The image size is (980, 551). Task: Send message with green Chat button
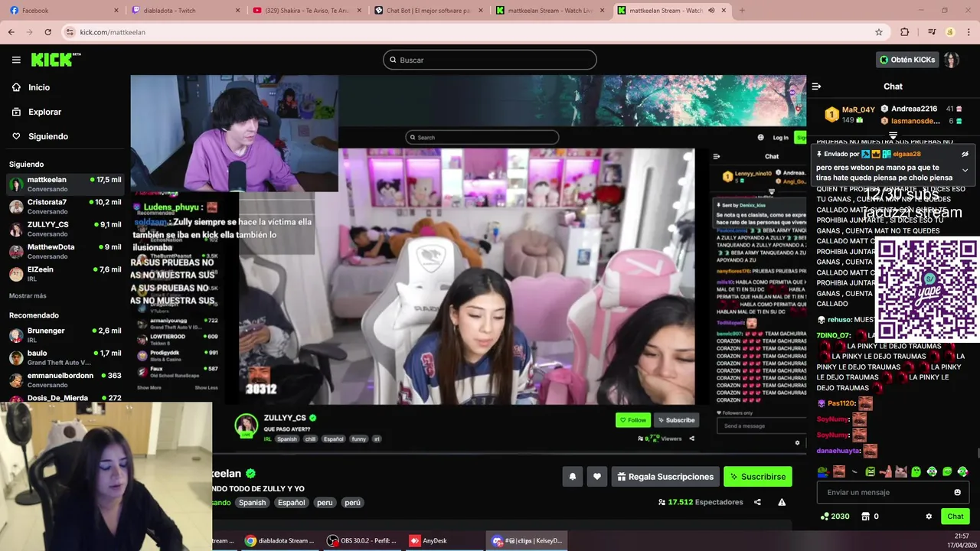(955, 517)
